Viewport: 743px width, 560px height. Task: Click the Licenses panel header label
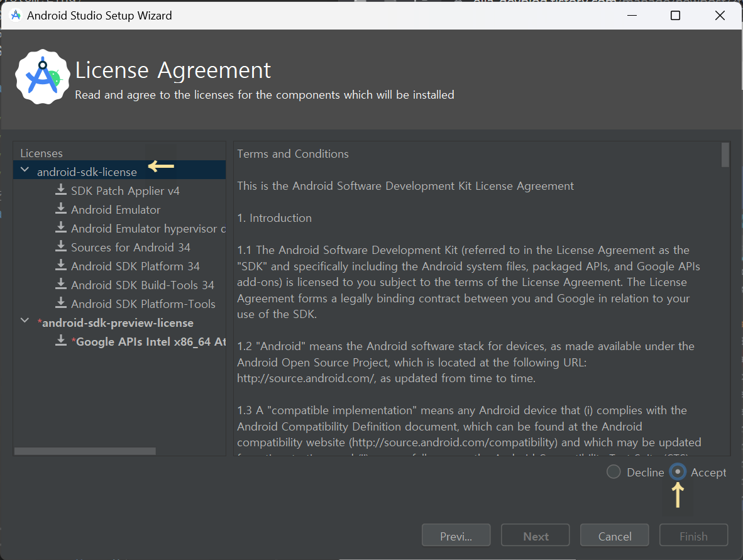(41, 153)
